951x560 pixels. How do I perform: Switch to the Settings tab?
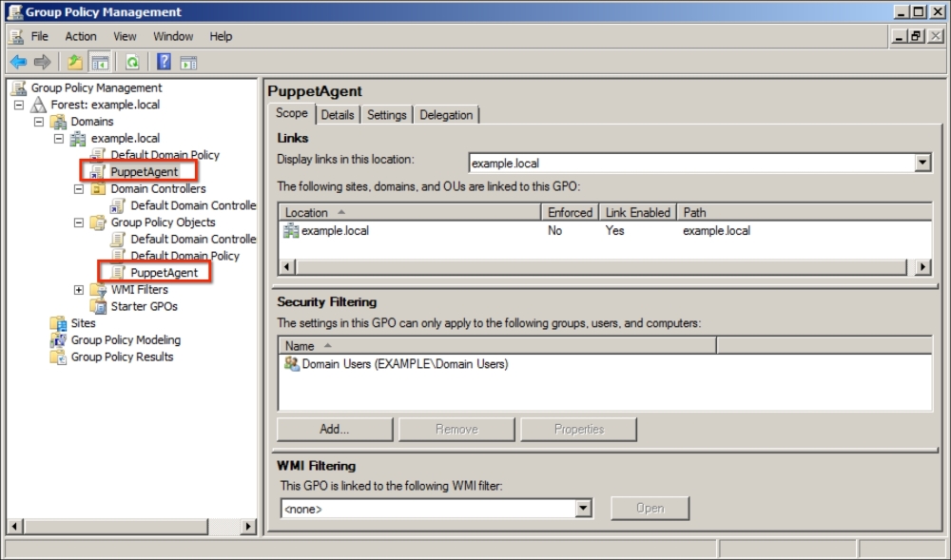click(x=386, y=115)
